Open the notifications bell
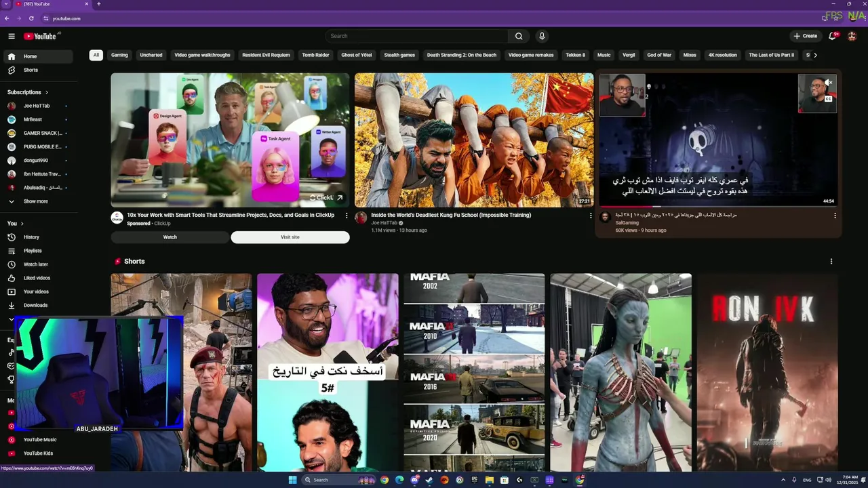This screenshot has height=488, width=868. click(833, 36)
